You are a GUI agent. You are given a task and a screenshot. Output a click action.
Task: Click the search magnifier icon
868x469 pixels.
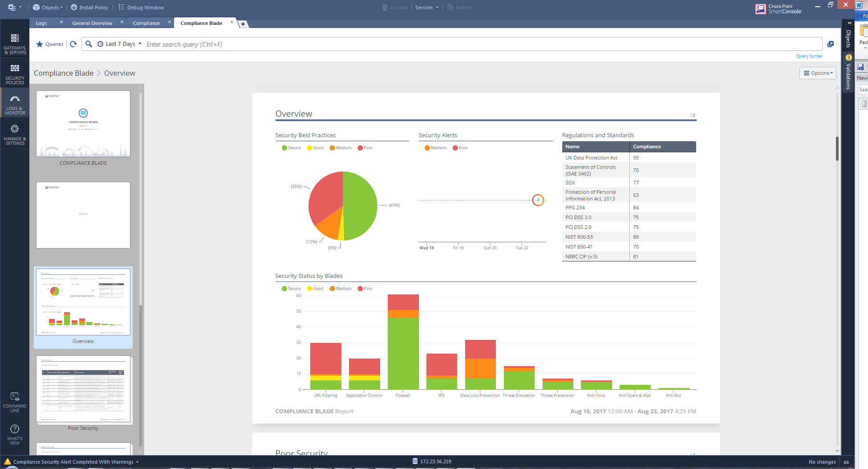tap(89, 44)
